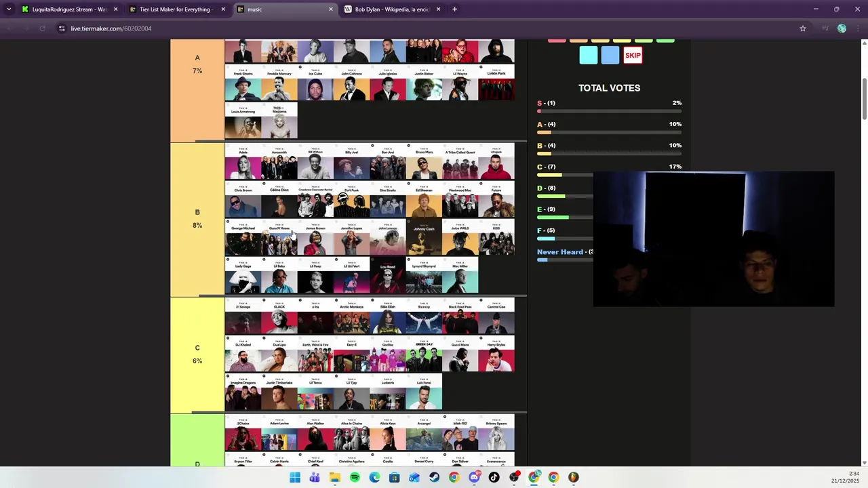The height and width of the screenshot is (488, 868).
Task: Select the Billie Eilish card
Action: point(388,317)
